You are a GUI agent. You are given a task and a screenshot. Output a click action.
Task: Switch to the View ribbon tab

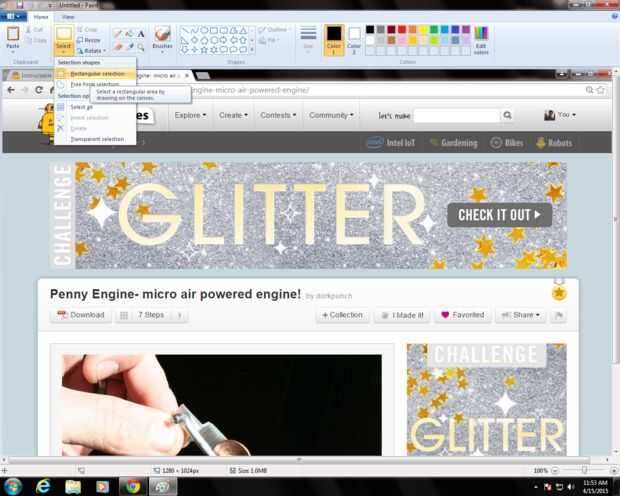click(68, 17)
